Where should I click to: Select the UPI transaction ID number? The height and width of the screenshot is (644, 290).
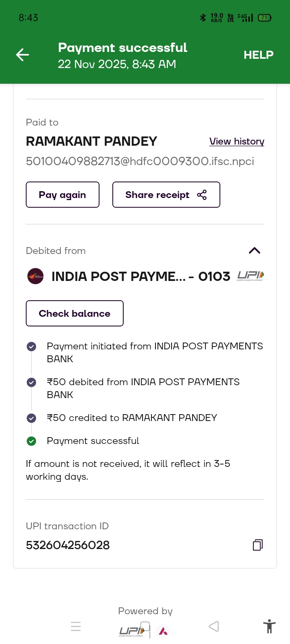[x=68, y=545]
